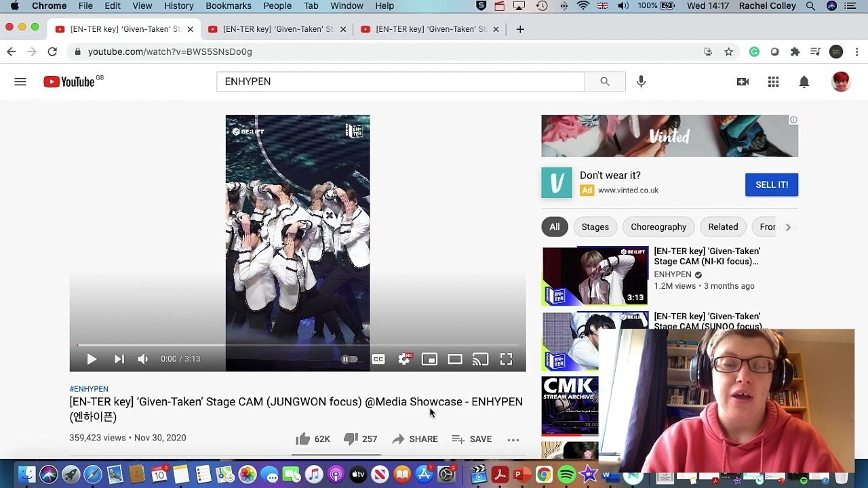
Task: Expand filter chips with right chevron
Action: click(x=788, y=227)
